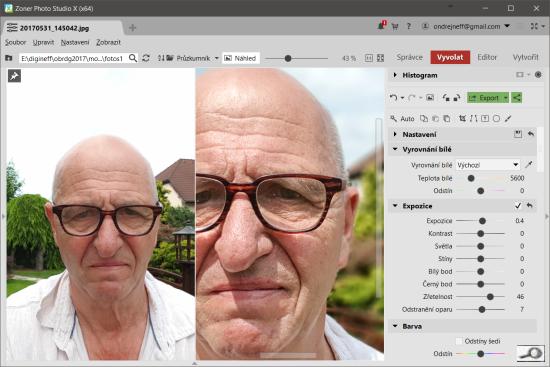The image size is (550, 367).
Task: Open the account email dropdown
Action: point(507,26)
